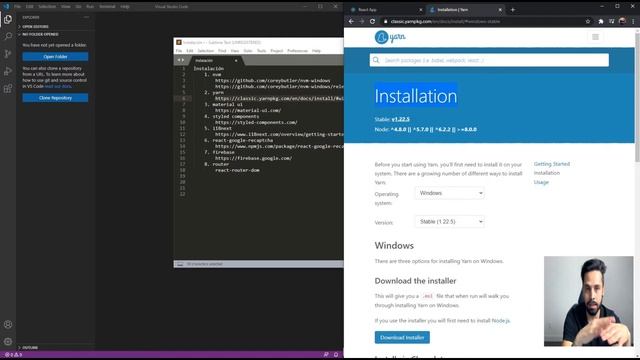Click the notifications bell in VS Code status bar
This screenshot has width=640, height=360.
(x=336, y=355)
